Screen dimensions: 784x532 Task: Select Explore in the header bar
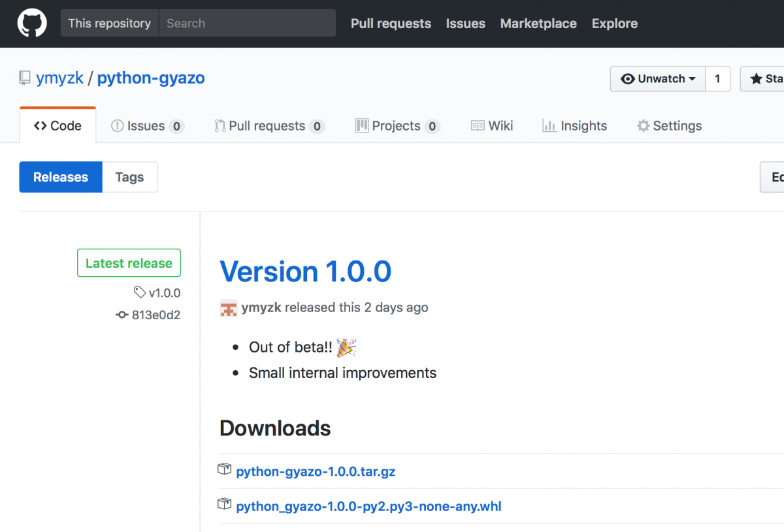click(614, 23)
